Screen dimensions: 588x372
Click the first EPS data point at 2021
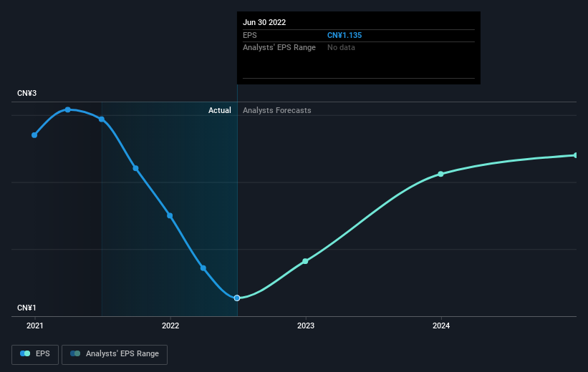[x=34, y=134]
